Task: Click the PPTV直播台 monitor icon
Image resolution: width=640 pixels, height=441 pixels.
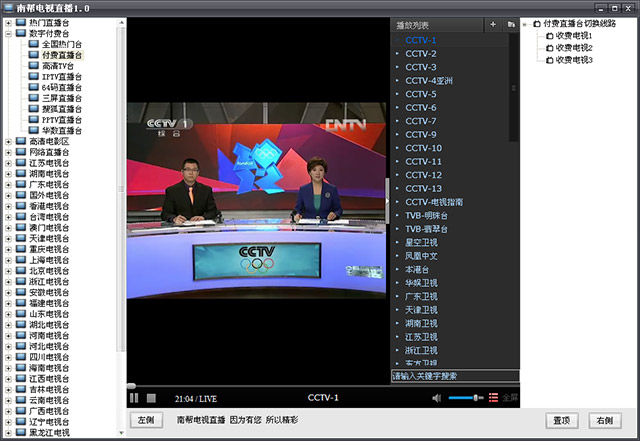Action: [34, 120]
